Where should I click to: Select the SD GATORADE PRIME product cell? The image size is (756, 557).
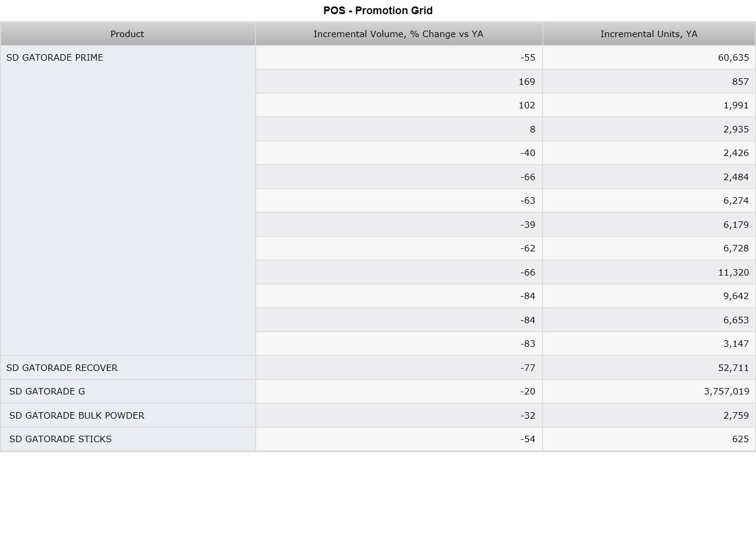point(128,201)
